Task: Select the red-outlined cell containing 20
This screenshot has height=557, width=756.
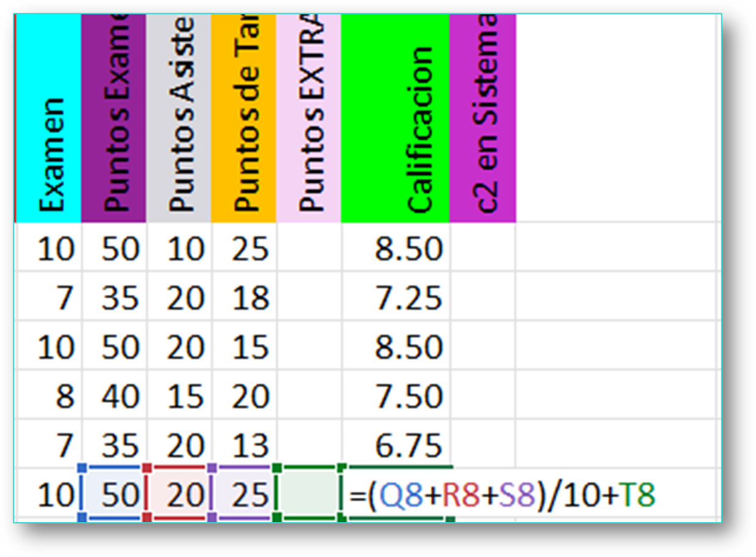Action: (x=179, y=495)
